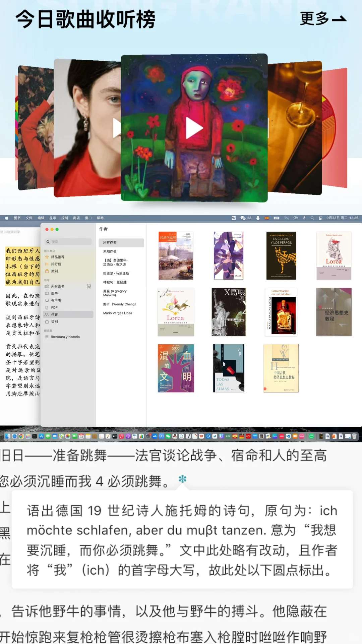The height and width of the screenshot is (644, 362).
Task: Select 作者 in the library sidebar
Action: (x=68, y=314)
